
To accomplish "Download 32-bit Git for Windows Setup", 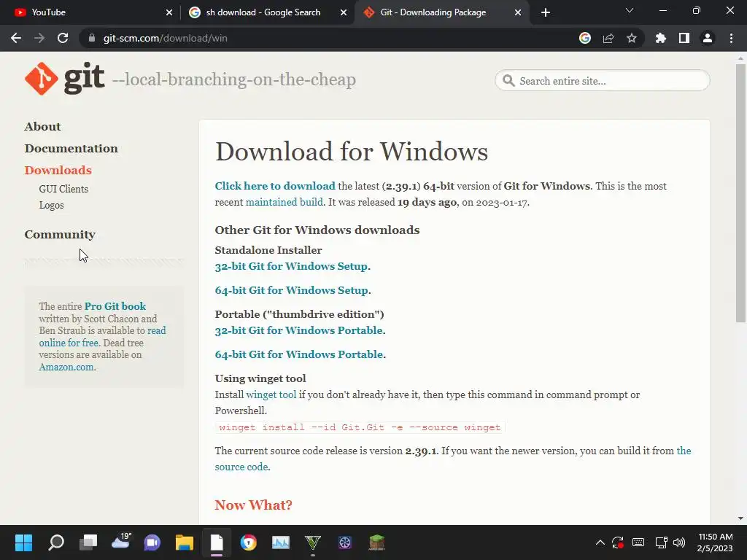I will tap(291, 266).
